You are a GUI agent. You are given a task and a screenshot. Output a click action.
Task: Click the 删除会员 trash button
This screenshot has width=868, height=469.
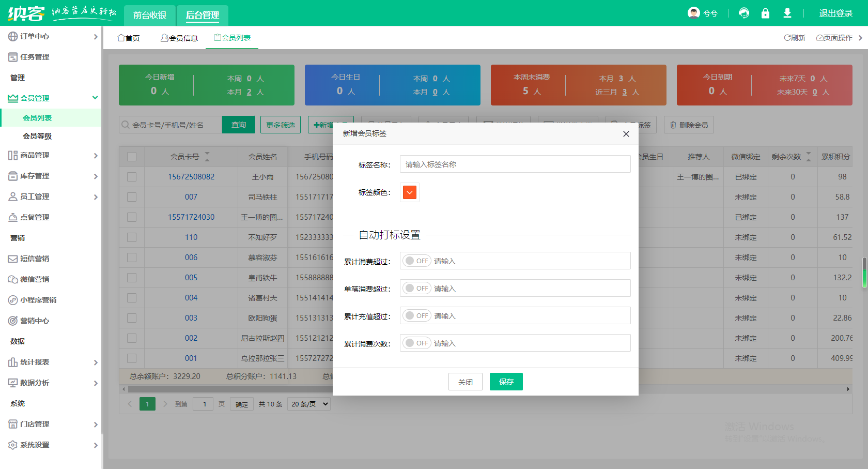coord(689,125)
